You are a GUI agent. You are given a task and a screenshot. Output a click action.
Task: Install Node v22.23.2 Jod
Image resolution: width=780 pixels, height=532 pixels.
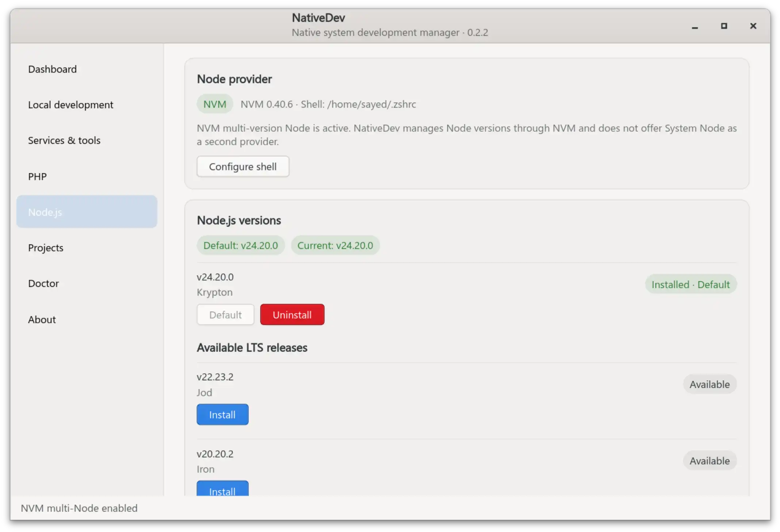click(222, 415)
